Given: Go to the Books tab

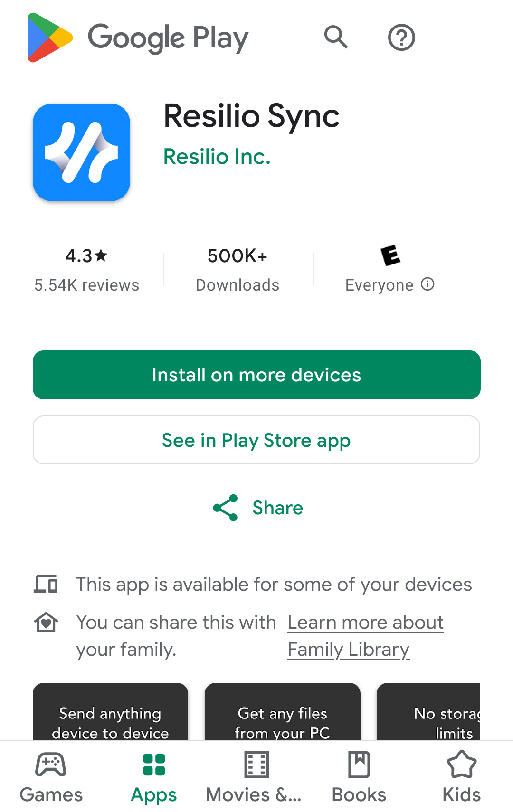Looking at the screenshot, I should pos(359,777).
